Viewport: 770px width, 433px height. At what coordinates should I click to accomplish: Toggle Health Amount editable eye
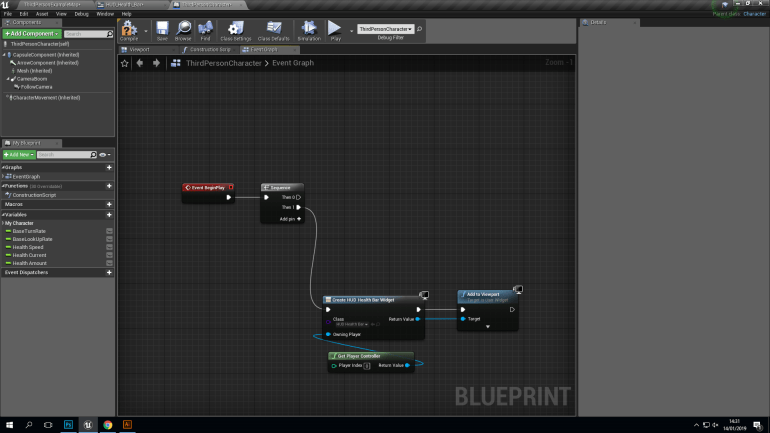pos(109,263)
